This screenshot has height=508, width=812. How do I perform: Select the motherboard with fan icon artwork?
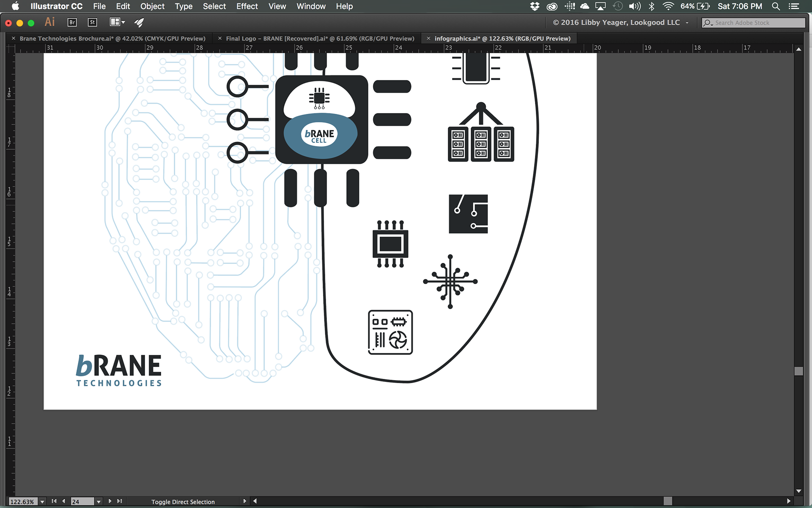pos(390,332)
